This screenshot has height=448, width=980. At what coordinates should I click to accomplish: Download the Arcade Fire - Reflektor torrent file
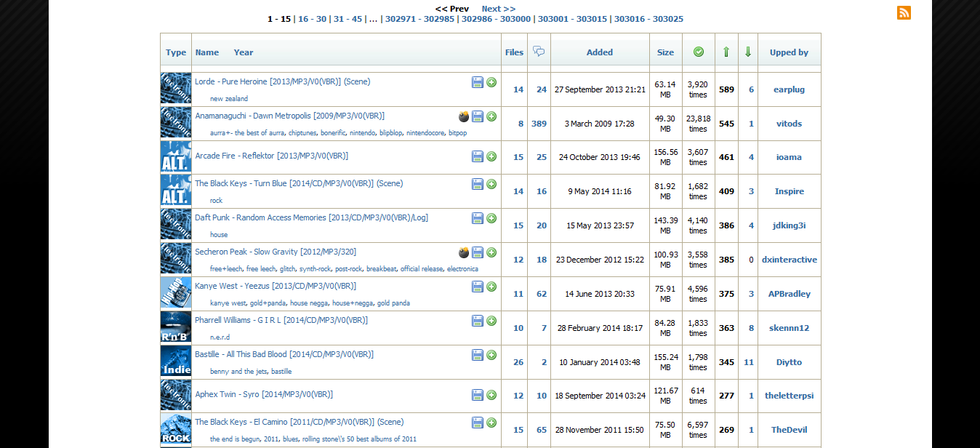pyautogui.click(x=478, y=156)
